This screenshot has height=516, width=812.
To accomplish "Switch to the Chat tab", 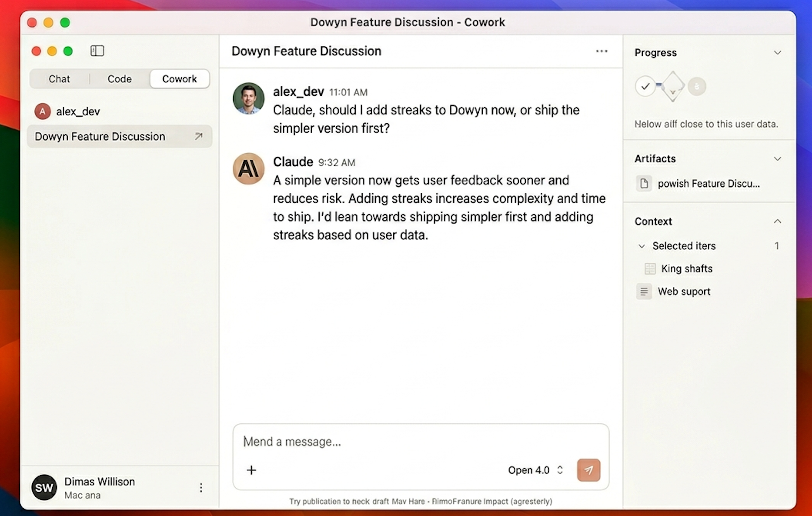I will [59, 79].
